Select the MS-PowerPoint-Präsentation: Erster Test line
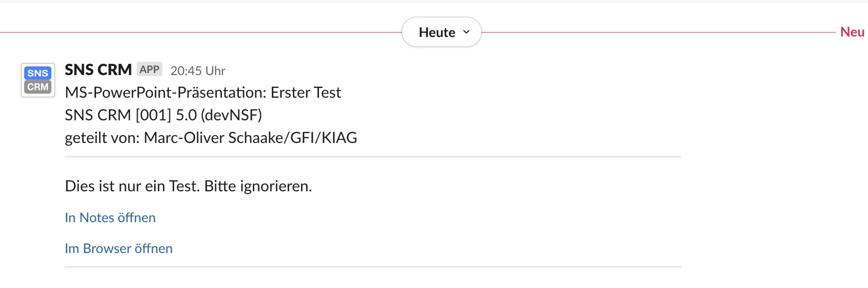This screenshot has height=288, width=868. coord(203,93)
